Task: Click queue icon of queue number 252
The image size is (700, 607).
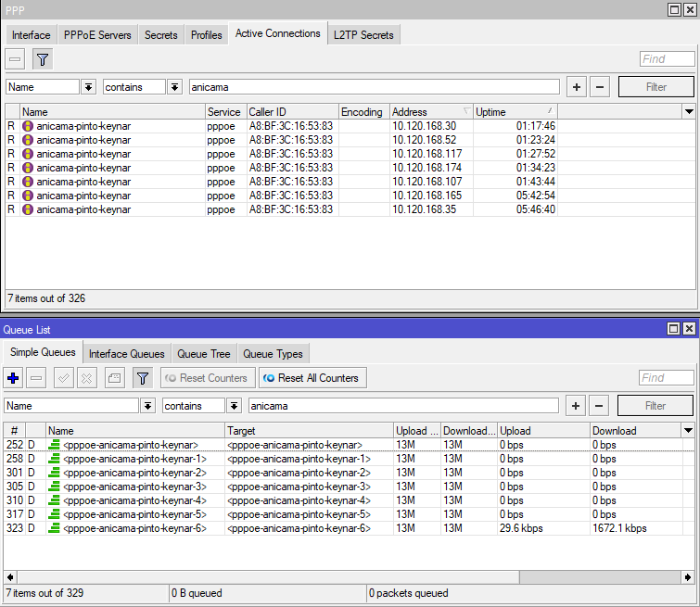Action: 54,445
